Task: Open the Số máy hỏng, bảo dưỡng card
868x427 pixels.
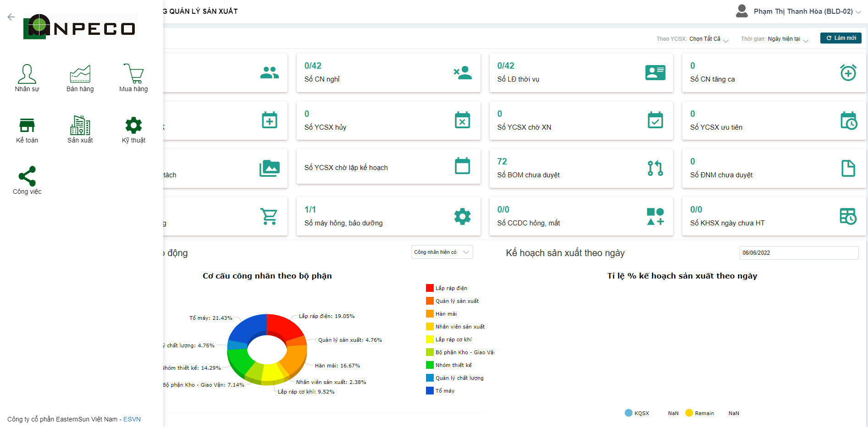Action: pyautogui.click(x=388, y=216)
